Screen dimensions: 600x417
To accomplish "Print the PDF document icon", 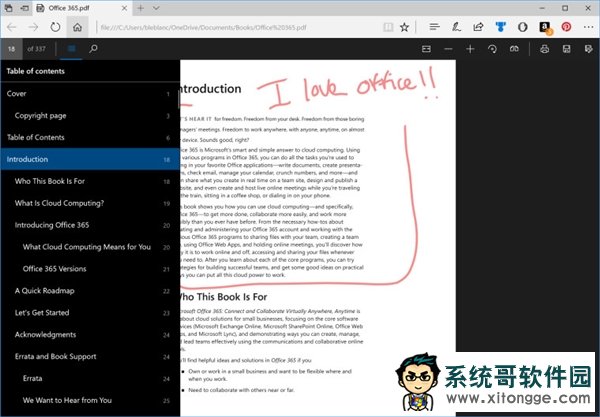I will (x=545, y=49).
